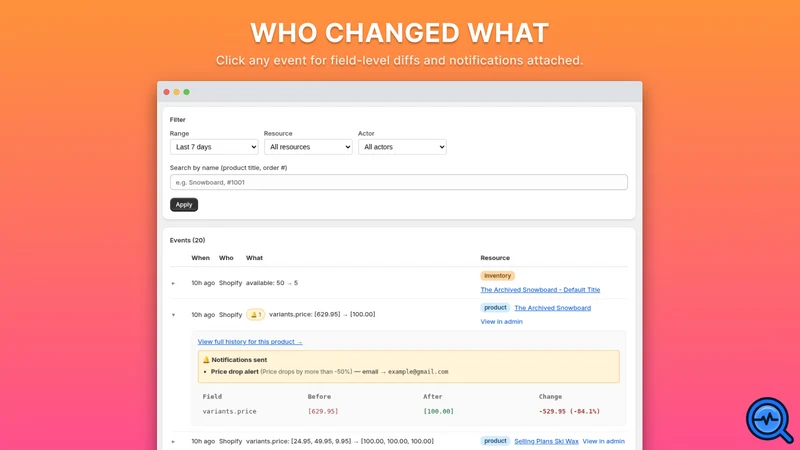
Task: Click the red window close dot
Action: 166,92
